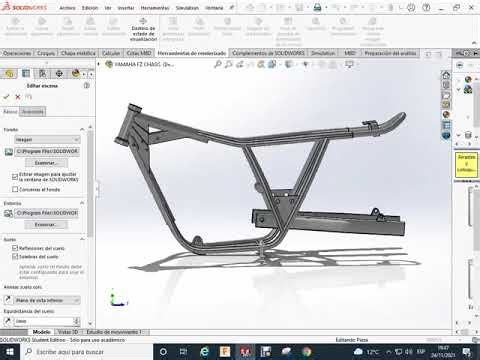The width and height of the screenshot is (480, 360).
Task: Switch to the Chapa metálica ribbon tab
Action: [78, 53]
